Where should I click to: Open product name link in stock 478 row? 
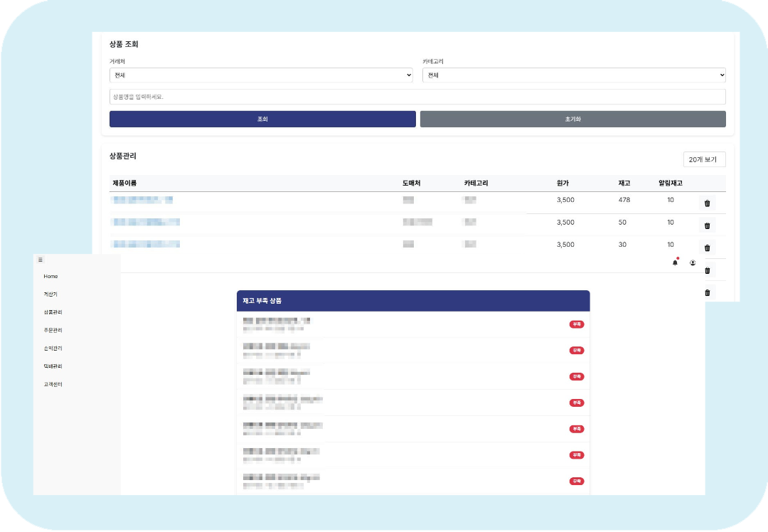click(142, 201)
